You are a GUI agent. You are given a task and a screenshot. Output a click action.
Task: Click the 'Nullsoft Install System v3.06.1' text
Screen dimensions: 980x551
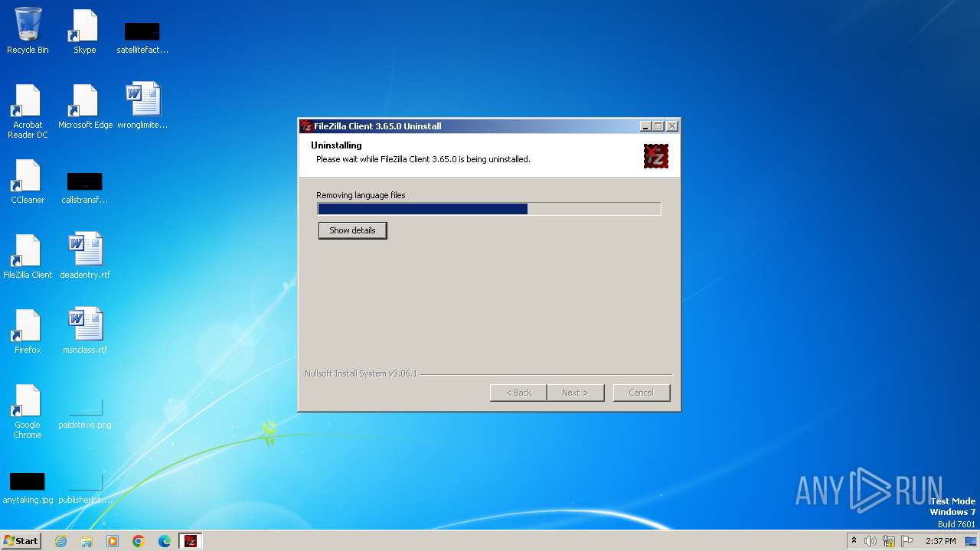(x=361, y=373)
